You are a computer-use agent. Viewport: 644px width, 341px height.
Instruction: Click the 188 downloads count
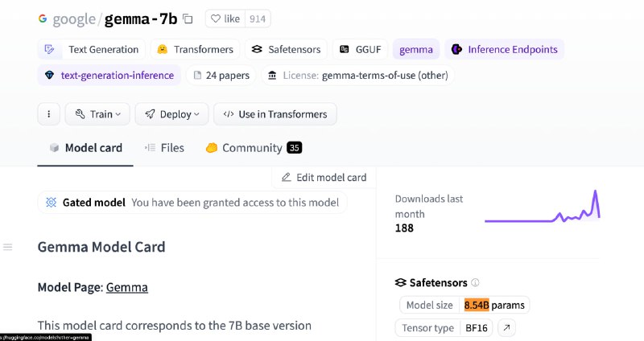tap(404, 228)
